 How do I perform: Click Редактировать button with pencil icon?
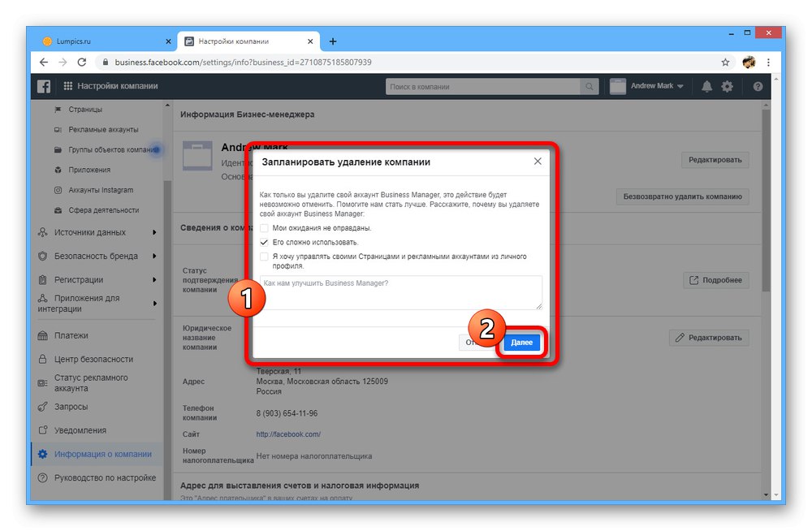[x=708, y=338]
